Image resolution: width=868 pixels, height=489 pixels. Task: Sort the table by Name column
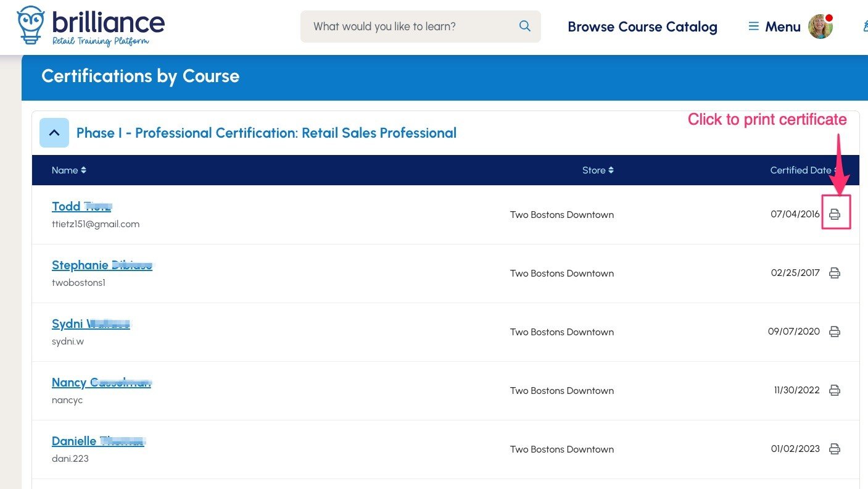click(68, 170)
